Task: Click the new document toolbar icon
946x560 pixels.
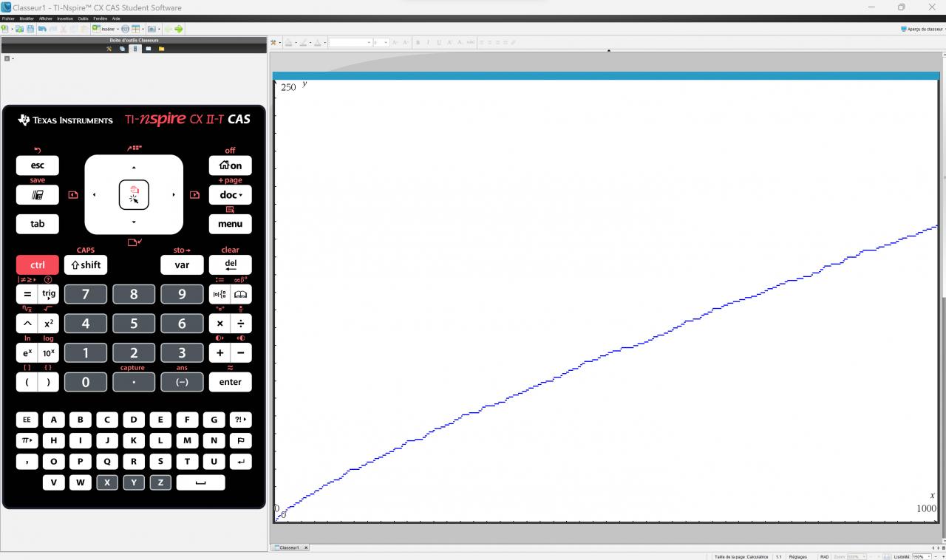Action: coord(5,29)
